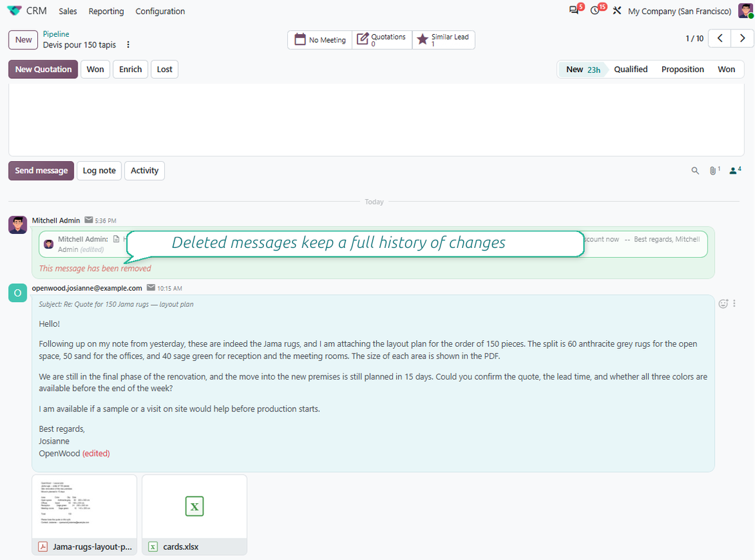Go to next record arrow

[742, 38]
